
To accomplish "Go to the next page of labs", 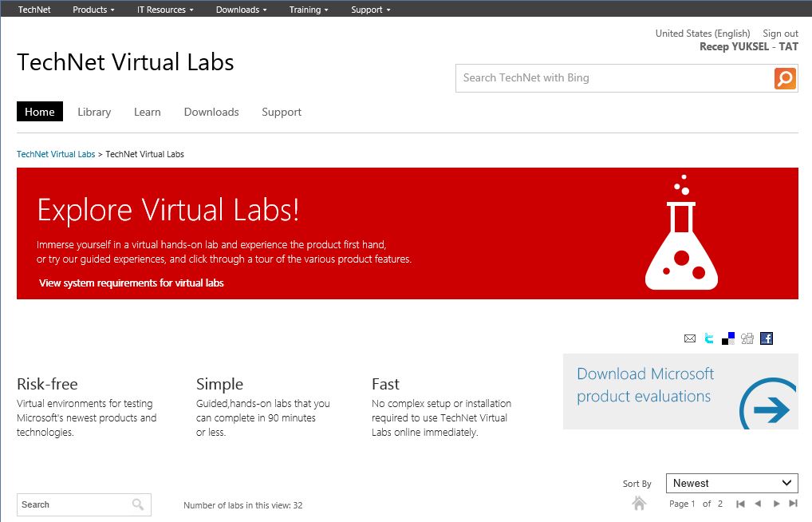I will click(776, 504).
